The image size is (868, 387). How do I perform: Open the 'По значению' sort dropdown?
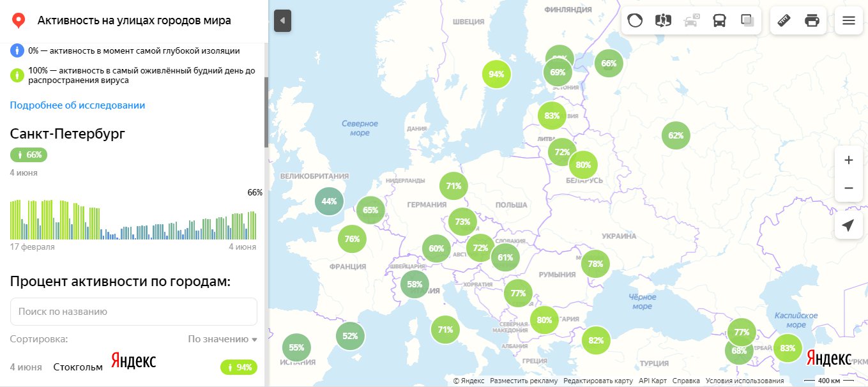click(x=222, y=339)
